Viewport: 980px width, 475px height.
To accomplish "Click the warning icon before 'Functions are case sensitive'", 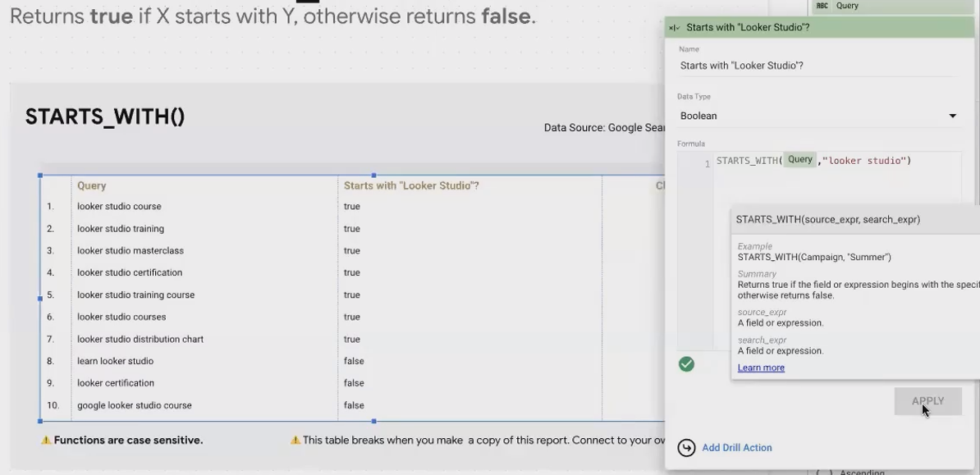I will point(46,440).
